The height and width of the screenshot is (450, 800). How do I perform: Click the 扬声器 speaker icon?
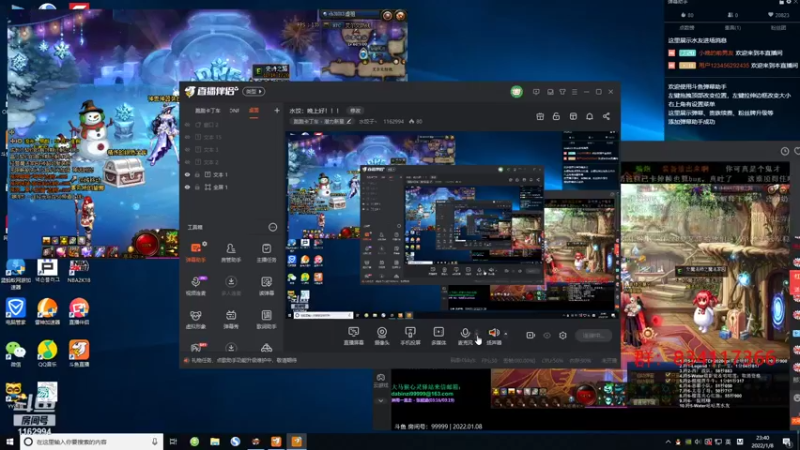[x=493, y=333]
